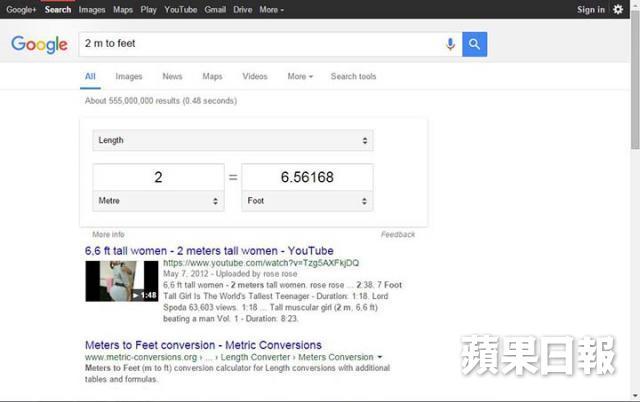
Task: Select the All results tab
Action: click(90, 76)
